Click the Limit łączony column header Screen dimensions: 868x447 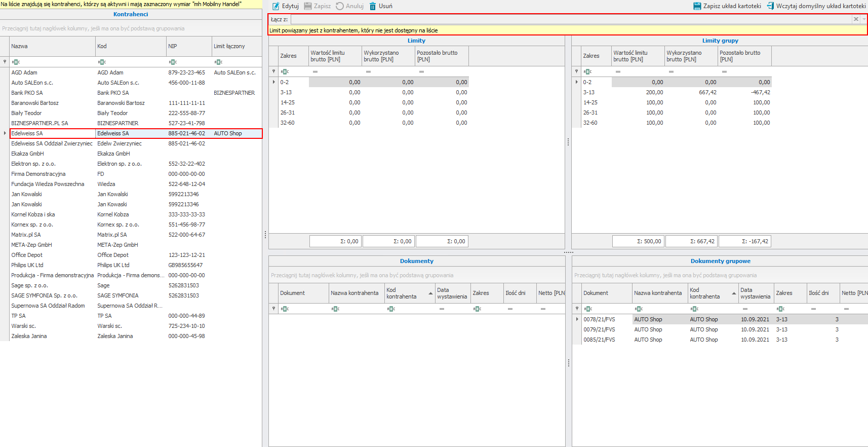[x=236, y=46]
